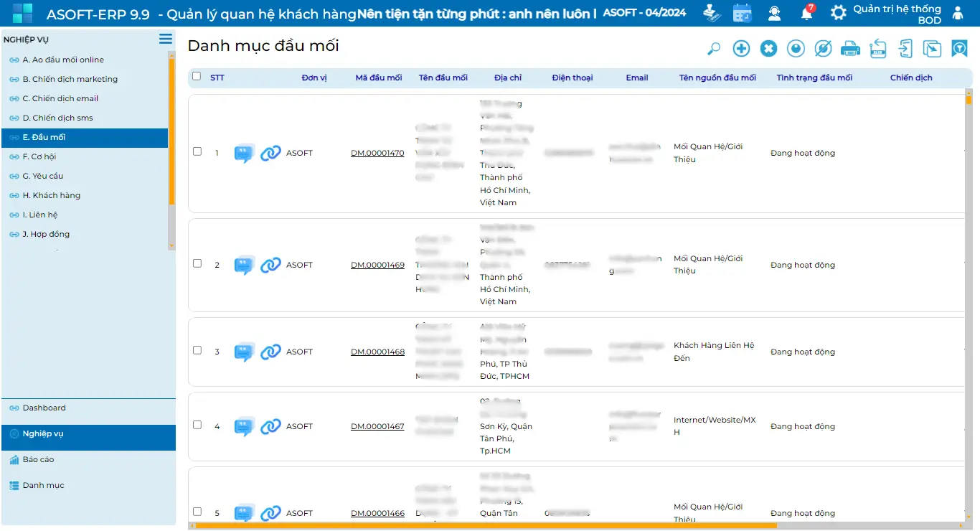Click the magnifier search icon in toolbar
980x531 pixels.
(714, 49)
